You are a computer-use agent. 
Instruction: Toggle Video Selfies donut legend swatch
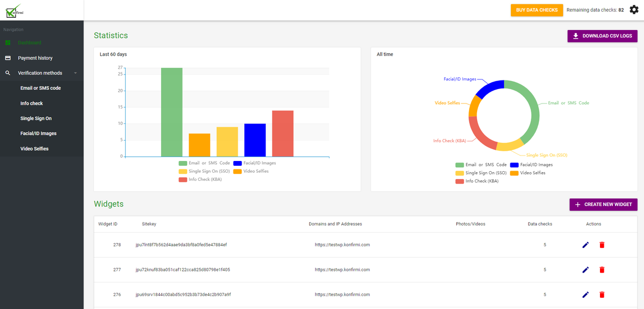pyautogui.click(x=514, y=173)
